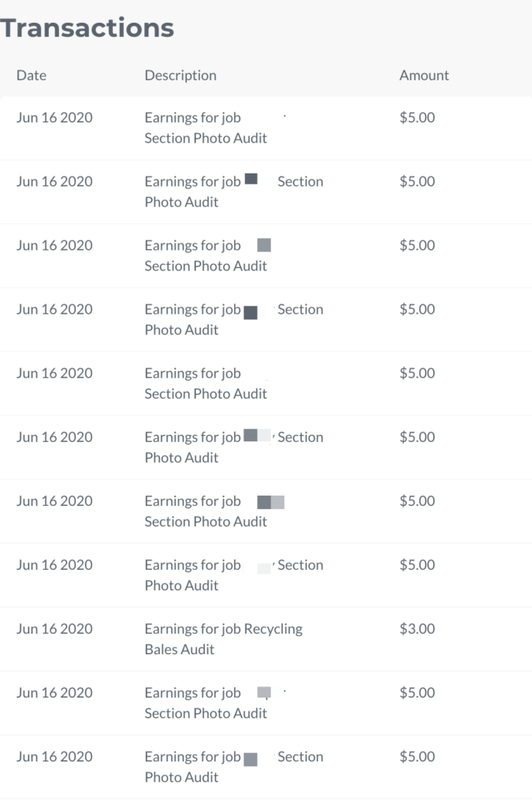Screen dimensions: 532x807
Task: Open the first Section Photo Audit transaction
Action: point(266,128)
